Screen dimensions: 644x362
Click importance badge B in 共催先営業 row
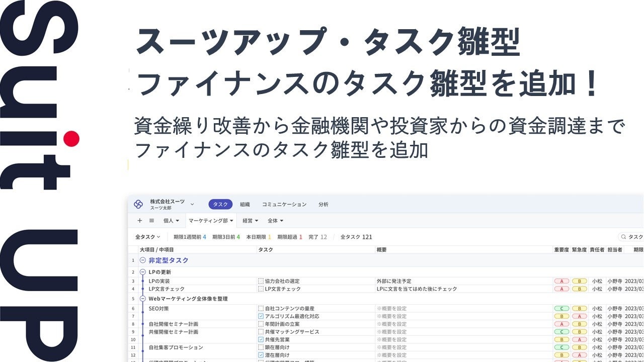point(561,340)
